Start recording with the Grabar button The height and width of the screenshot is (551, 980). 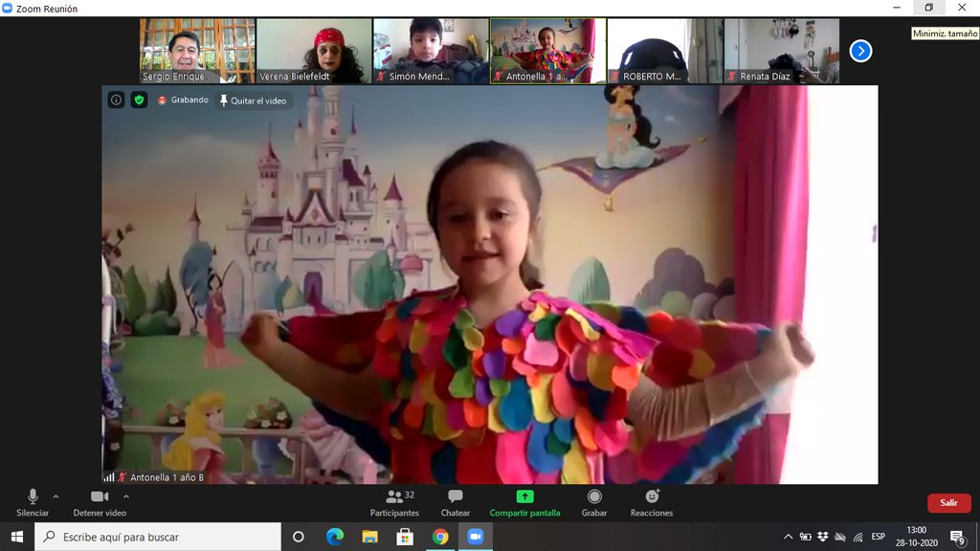pos(594,502)
